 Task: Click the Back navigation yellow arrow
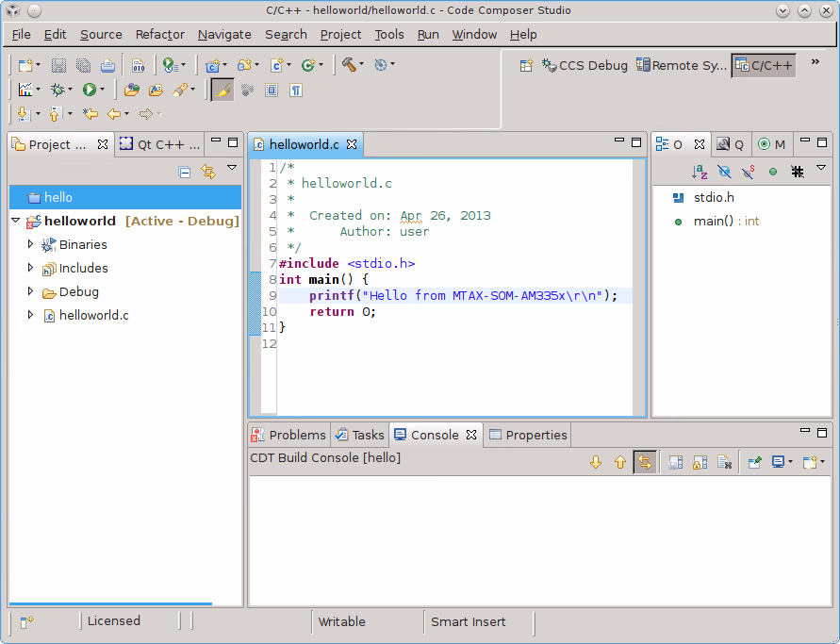pyautogui.click(x=114, y=113)
